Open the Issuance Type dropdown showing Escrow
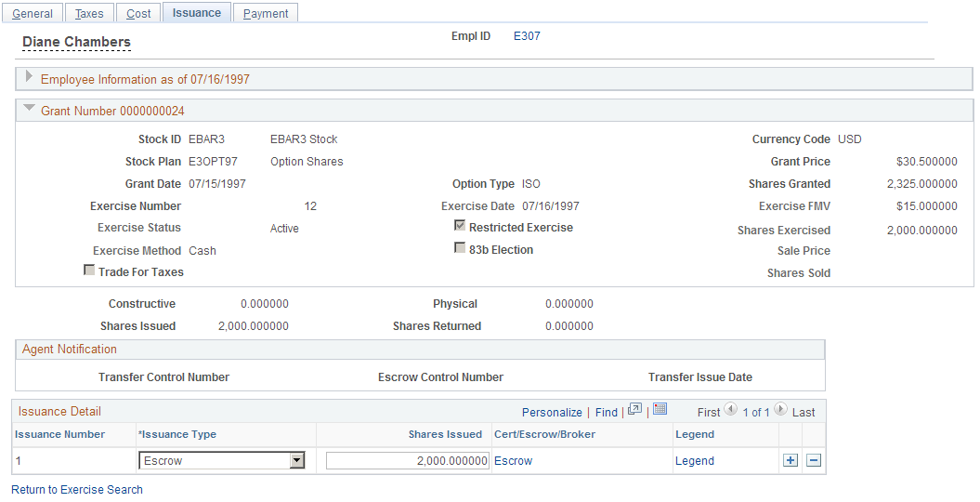The image size is (980, 502). (222, 461)
